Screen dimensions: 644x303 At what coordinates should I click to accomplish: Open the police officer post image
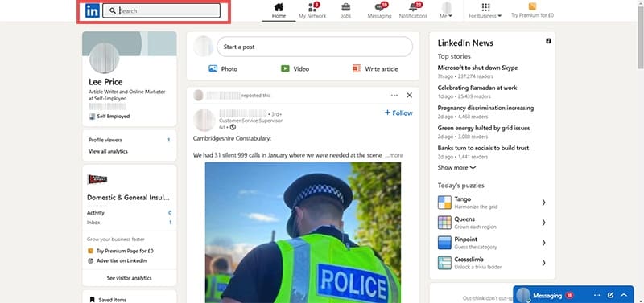(303, 232)
